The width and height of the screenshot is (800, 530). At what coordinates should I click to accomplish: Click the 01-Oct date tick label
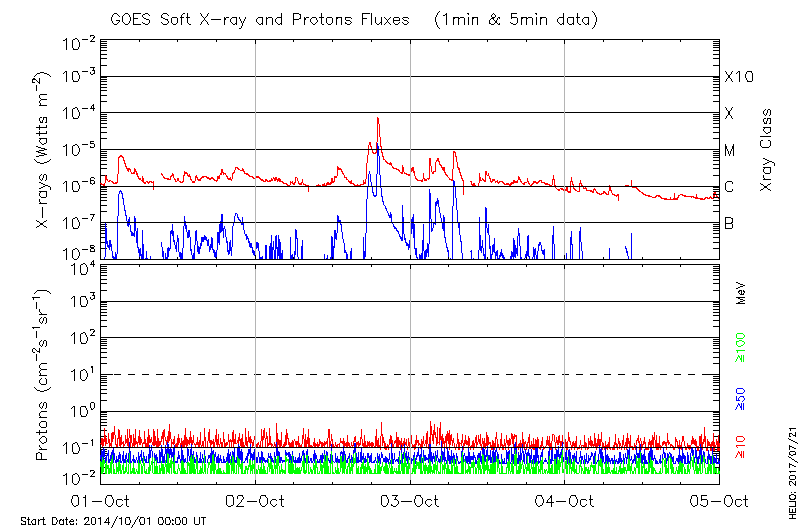coord(101,501)
